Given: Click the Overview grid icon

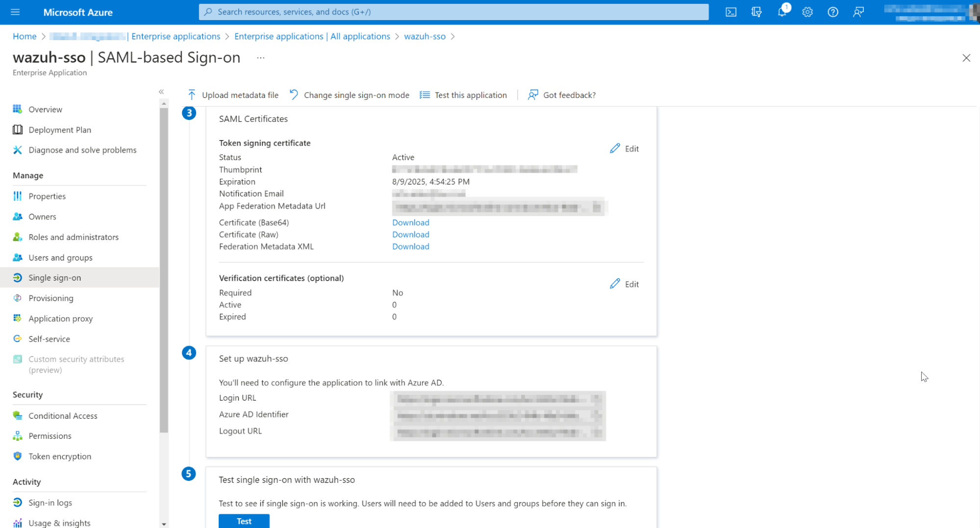Looking at the screenshot, I should (x=18, y=109).
